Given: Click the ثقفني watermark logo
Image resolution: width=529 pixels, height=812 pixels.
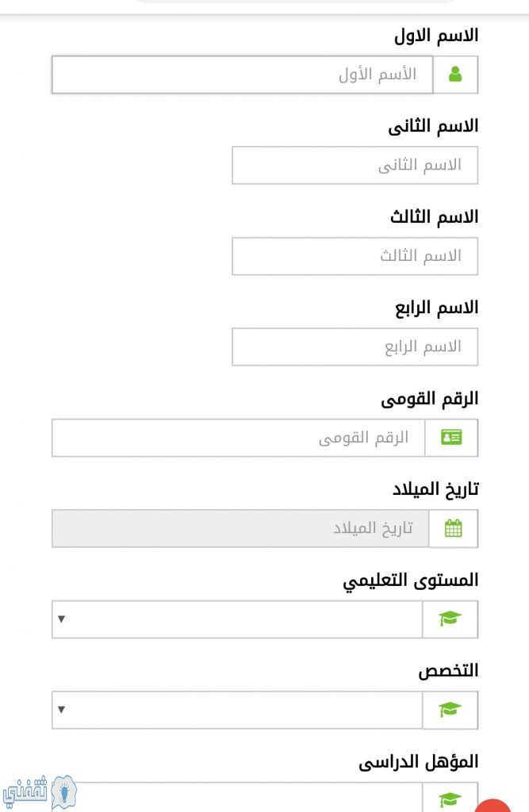Looking at the screenshot, I should [x=40, y=792].
